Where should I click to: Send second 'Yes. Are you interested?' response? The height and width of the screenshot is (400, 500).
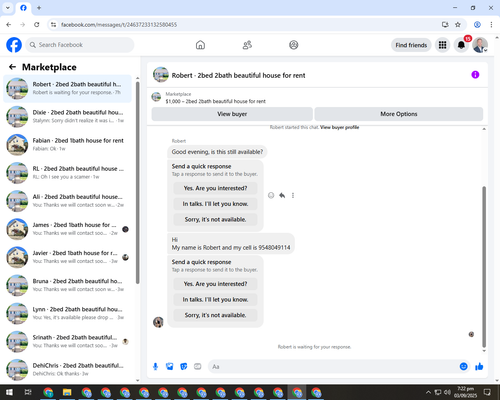click(x=215, y=284)
